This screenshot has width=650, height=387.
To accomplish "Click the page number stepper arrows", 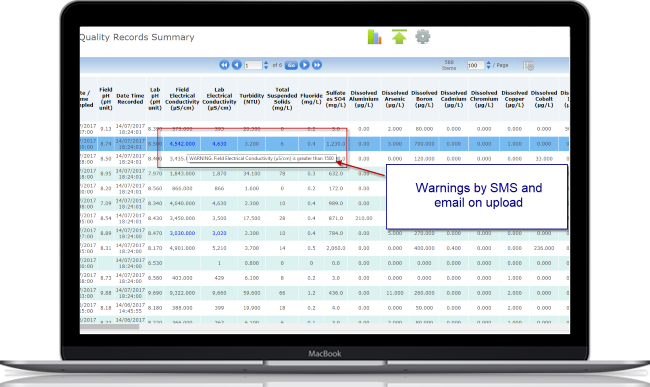I will point(266,65).
